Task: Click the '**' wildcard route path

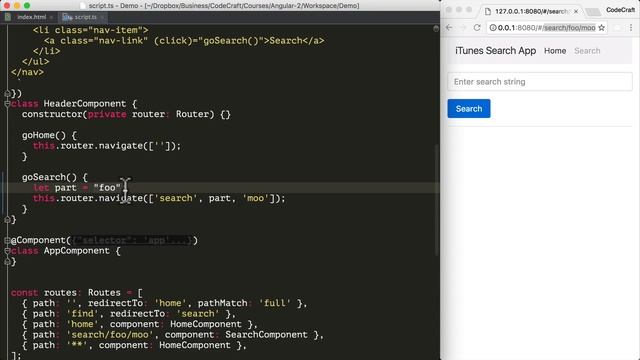Action: [x=77, y=345]
